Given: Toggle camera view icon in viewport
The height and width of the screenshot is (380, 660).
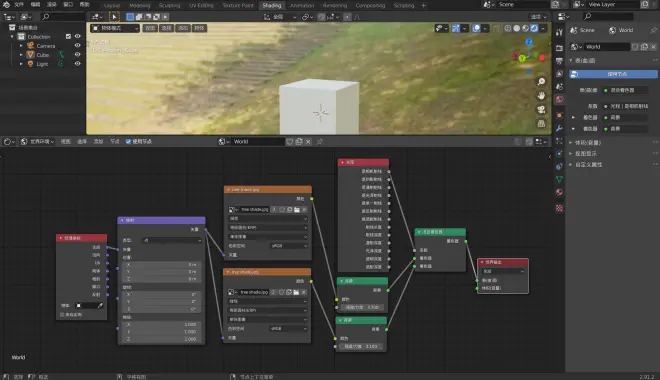Looking at the screenshot, I should 541,109.
